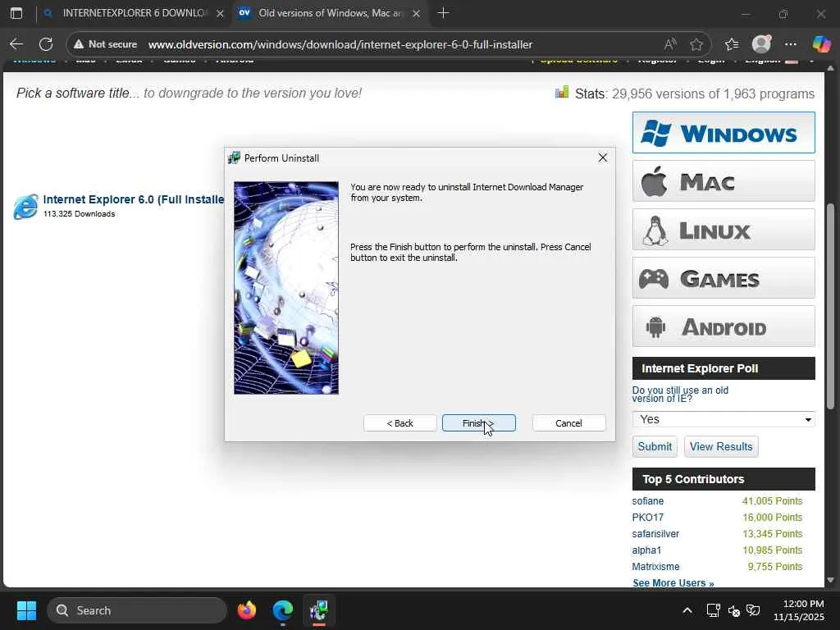This screenshot has width=840, height=630.
Task: Open contributor alpha1's profile
Action: (x=646, y=550)
